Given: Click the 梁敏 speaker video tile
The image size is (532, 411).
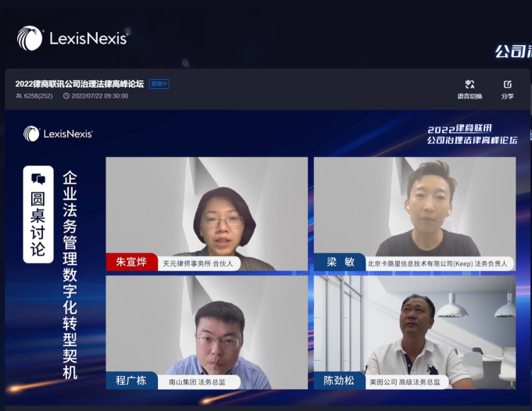Looking at the screenshot, I should tap(415, 214).
